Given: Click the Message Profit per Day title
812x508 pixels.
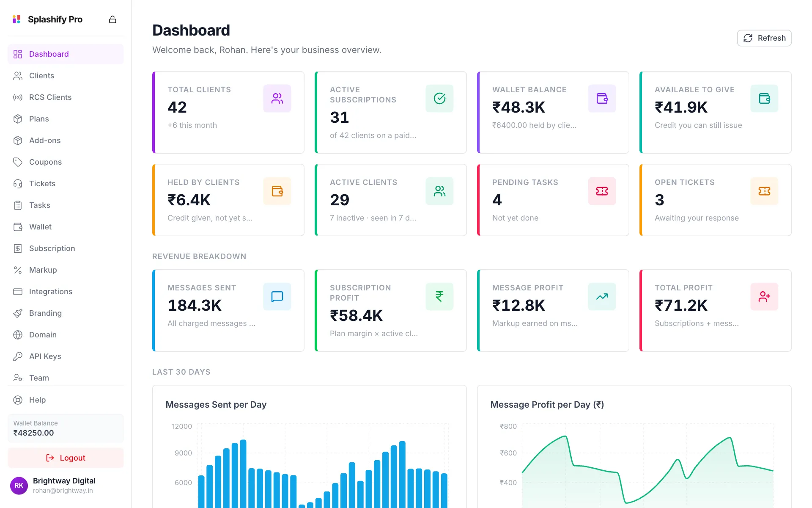Looking at the screenshot, I should (x=547, y=405).
